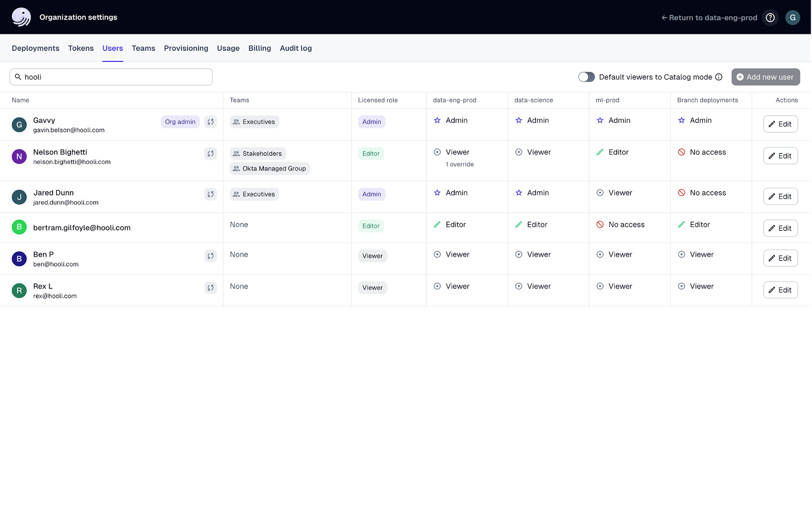The image size is (812, 530).
Task: Click Gavvy's Branch deployments Admin star icon
Action: (x=682, y=121)
